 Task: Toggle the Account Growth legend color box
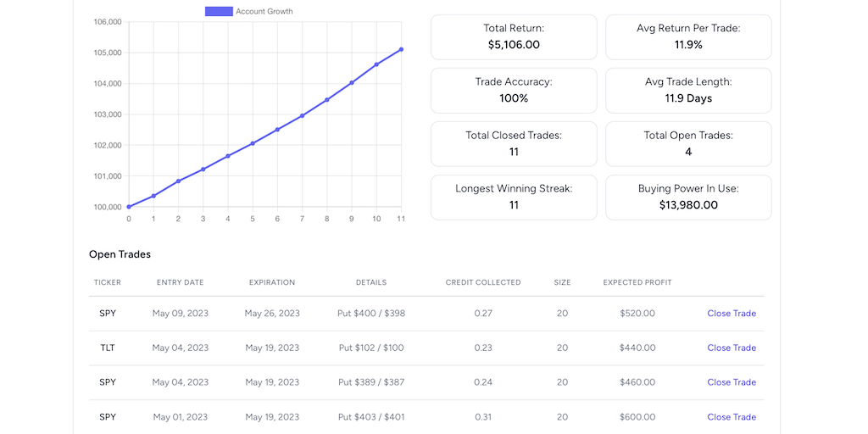click(x=219, y=11)
